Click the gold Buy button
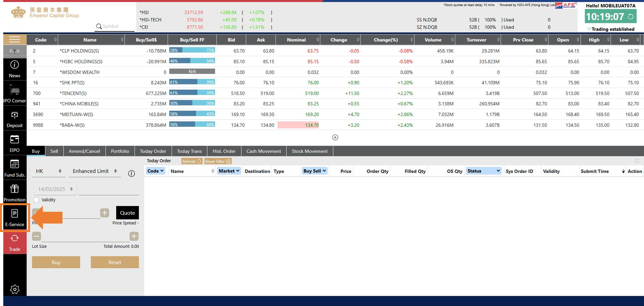This screenshot has height=306, width=644. point(56,262)
